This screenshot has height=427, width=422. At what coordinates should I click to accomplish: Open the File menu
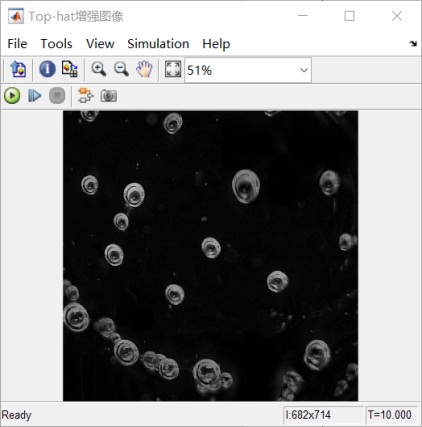17,44
